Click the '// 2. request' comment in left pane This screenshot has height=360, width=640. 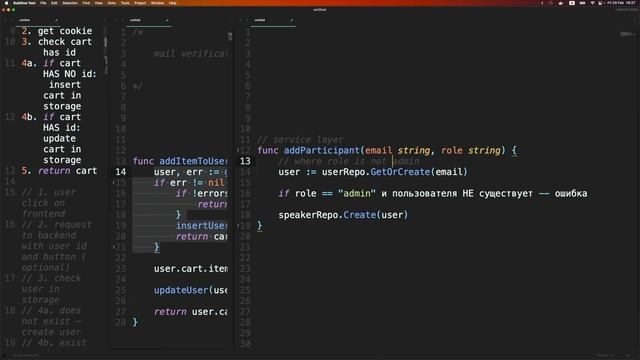point(57,224)
